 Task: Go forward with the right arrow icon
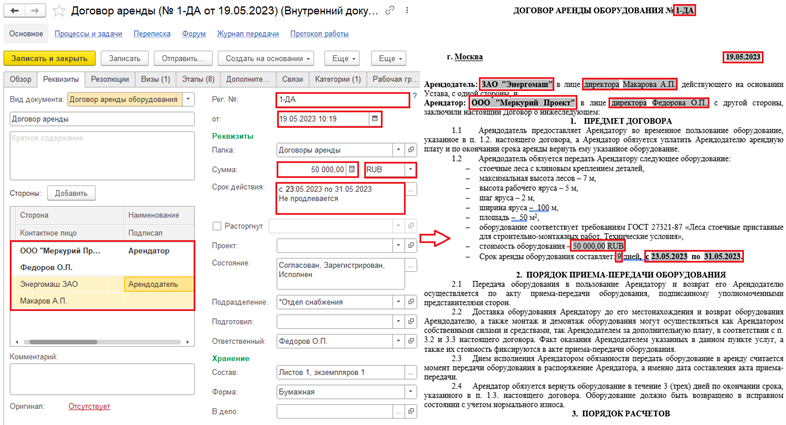tap(35, 11)
